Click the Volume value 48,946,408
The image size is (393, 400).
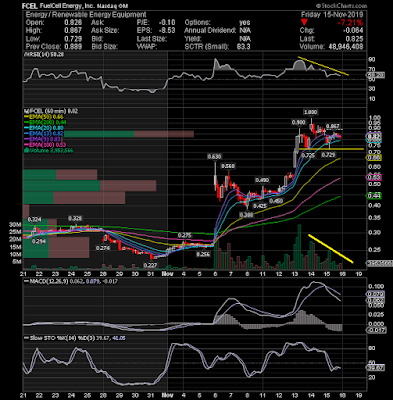click(345, 47)
